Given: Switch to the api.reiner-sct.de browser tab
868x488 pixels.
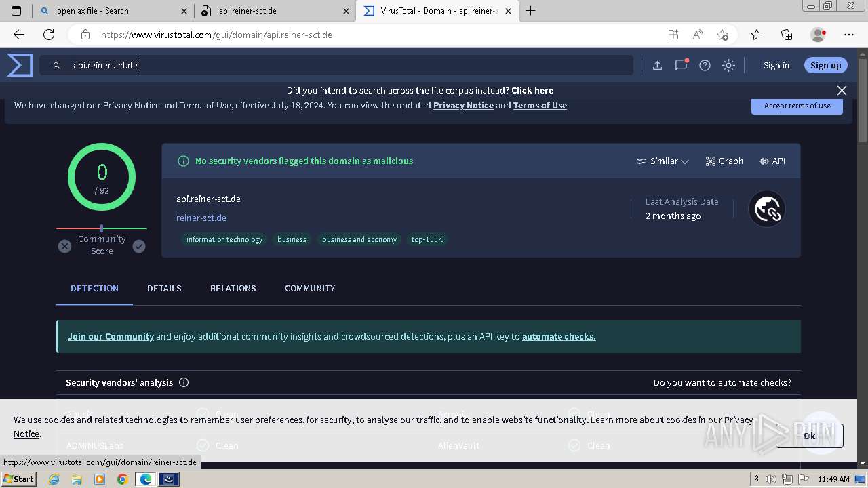Looking at the screenshot, I should click(275, 11).
